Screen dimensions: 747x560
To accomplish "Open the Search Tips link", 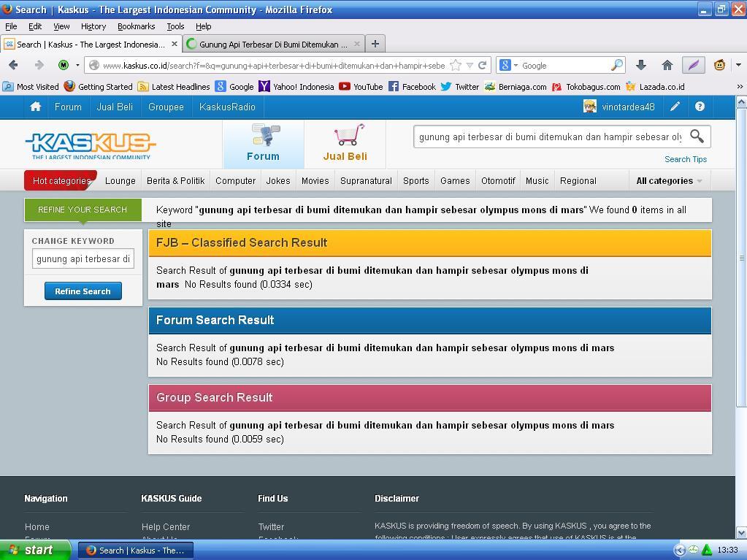I will pos(686,159).
